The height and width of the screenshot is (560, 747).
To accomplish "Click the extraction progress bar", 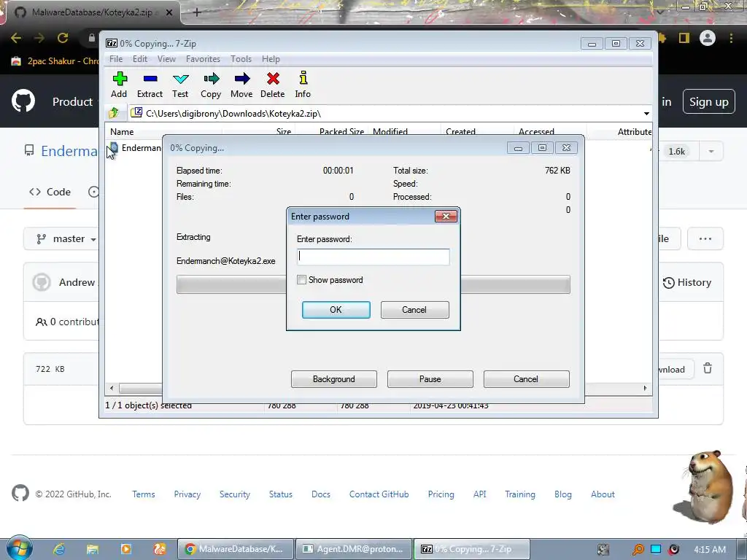I will click(373, 284).
